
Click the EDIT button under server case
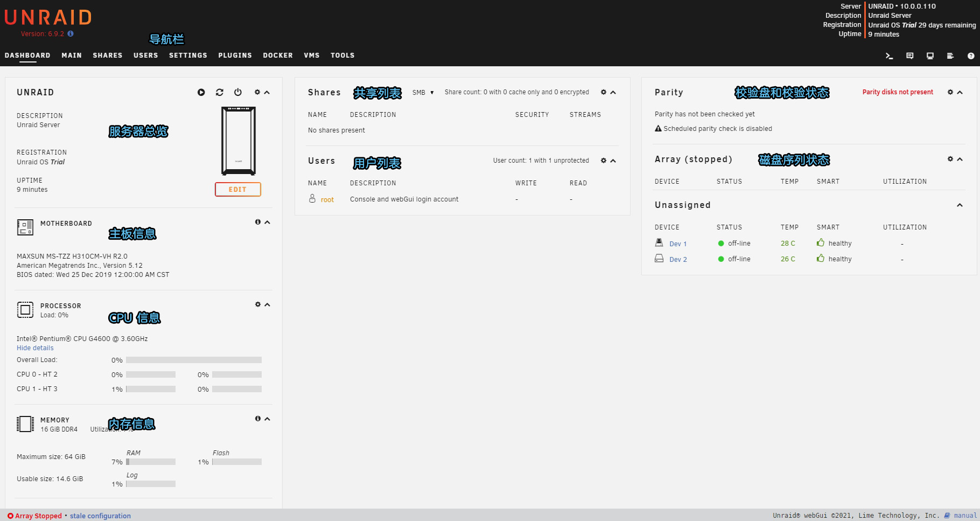(x=238, y=189)
